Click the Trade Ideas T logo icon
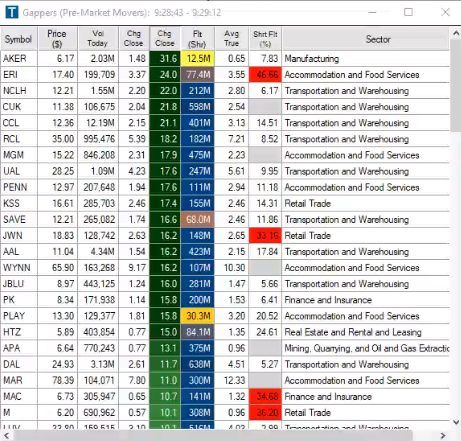461x441 pixels. pyautogui.click(x=12, y=12)
